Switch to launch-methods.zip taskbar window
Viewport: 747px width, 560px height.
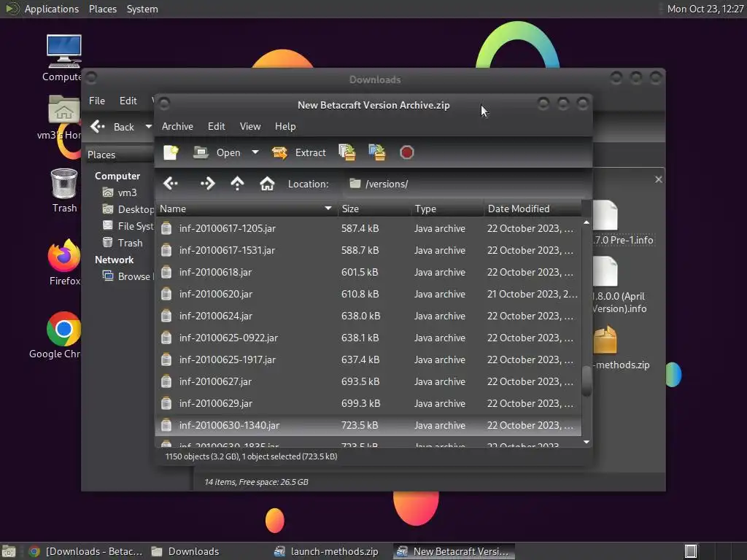pos(326,551)
